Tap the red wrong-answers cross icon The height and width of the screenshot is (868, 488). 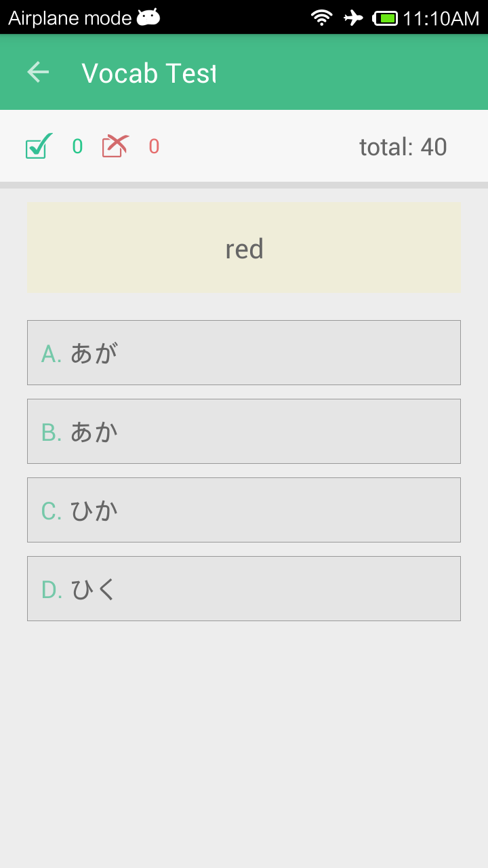(x=115, y=146)
